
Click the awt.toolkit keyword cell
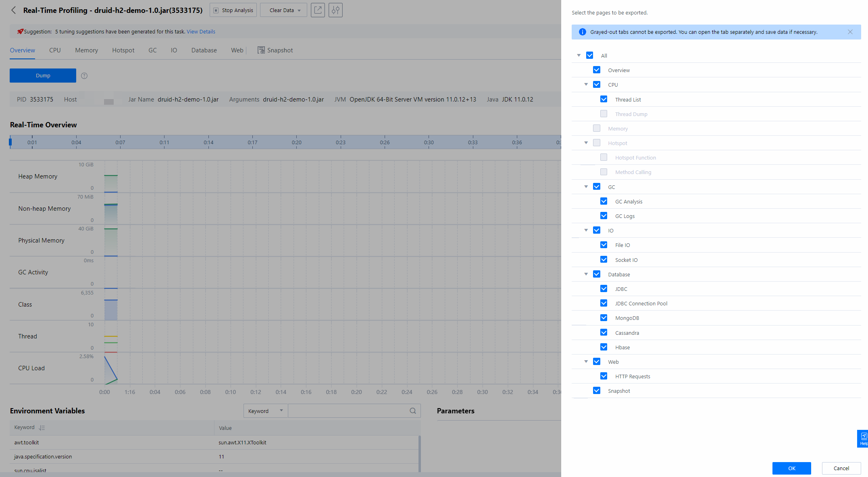pos(112,442)
